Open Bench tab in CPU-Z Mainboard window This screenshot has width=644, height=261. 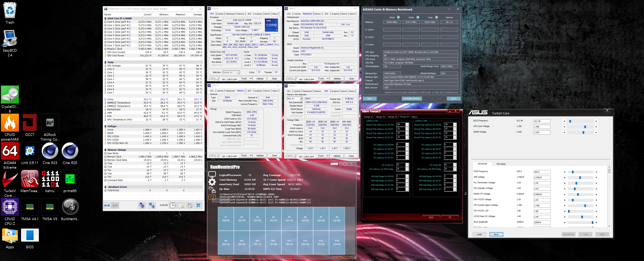point(344,14)
